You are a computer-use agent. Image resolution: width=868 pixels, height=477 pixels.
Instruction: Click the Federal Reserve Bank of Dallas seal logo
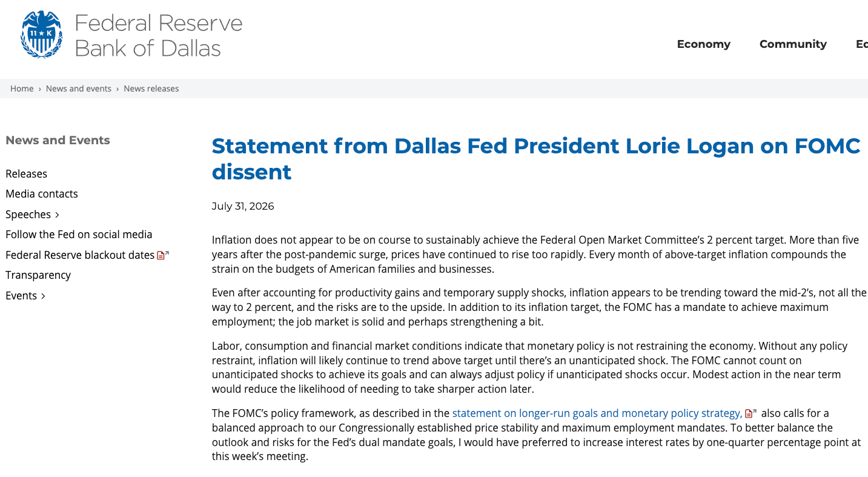42,35
